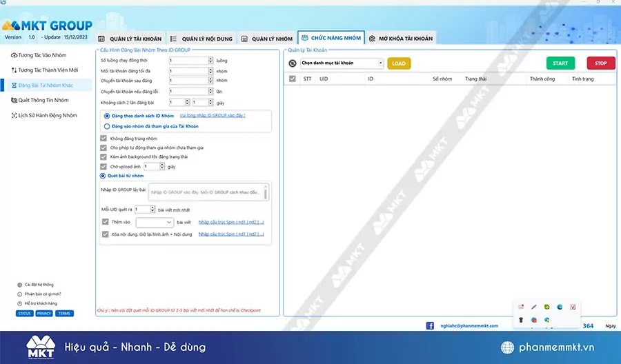The width and height of the screenshot is (621, 364).
Task: Increase the Số luồng chạy đồng thời spinner
Action: click(211, 59)
